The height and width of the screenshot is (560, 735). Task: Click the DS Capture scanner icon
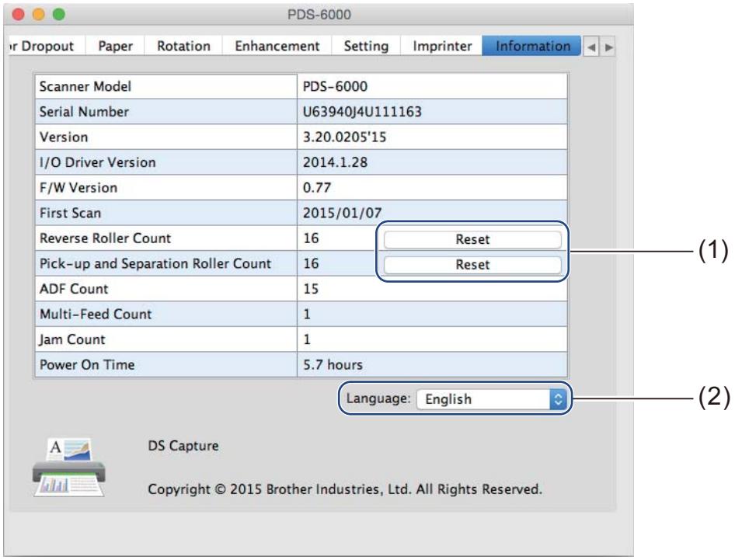69,468
